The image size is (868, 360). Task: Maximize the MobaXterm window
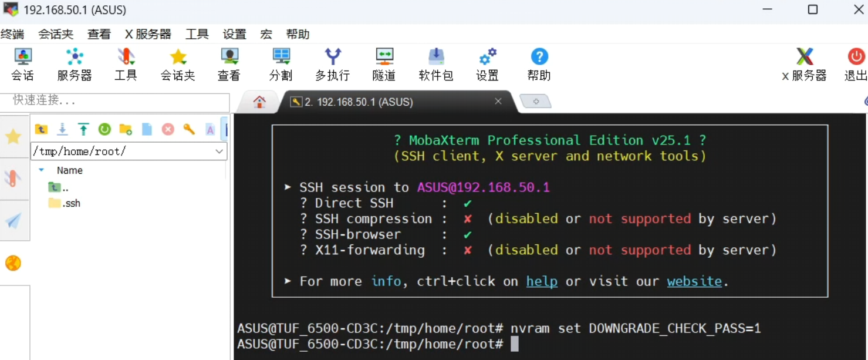pyautogui.click(x=813, y=9)
